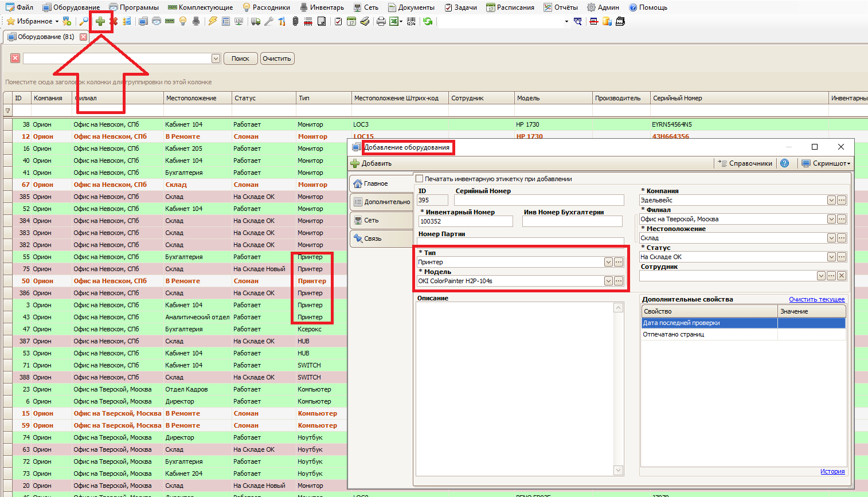Click the blue help question icon in dialog
Screen dimensions: 868x497
point(785,163)
